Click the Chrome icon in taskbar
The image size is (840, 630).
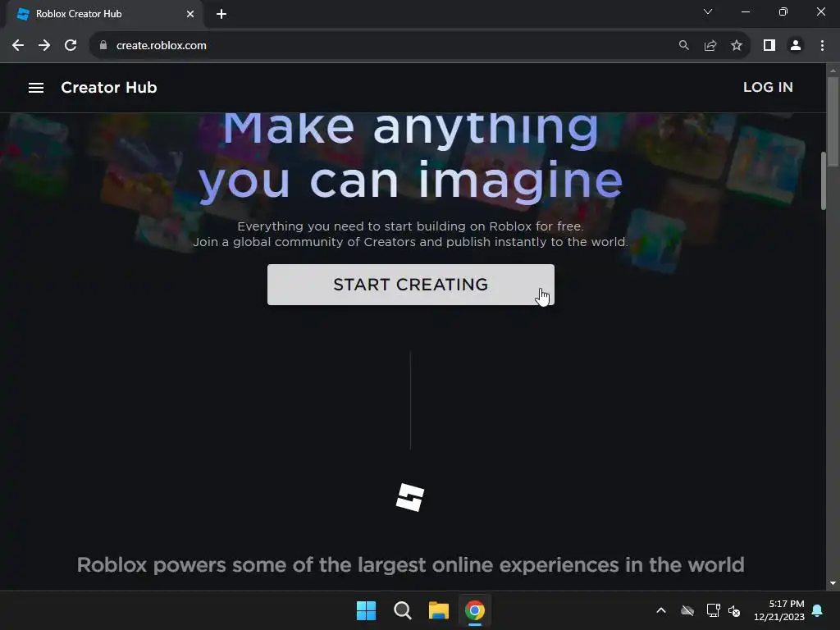pos(475,610)
